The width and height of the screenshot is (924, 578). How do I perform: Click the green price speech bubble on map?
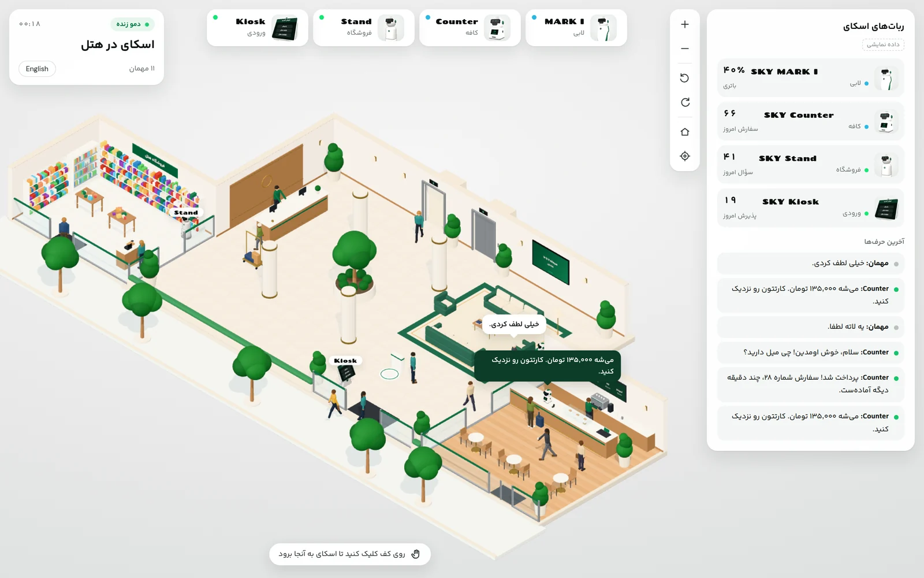pyautogui.click(x=547, y=365)
